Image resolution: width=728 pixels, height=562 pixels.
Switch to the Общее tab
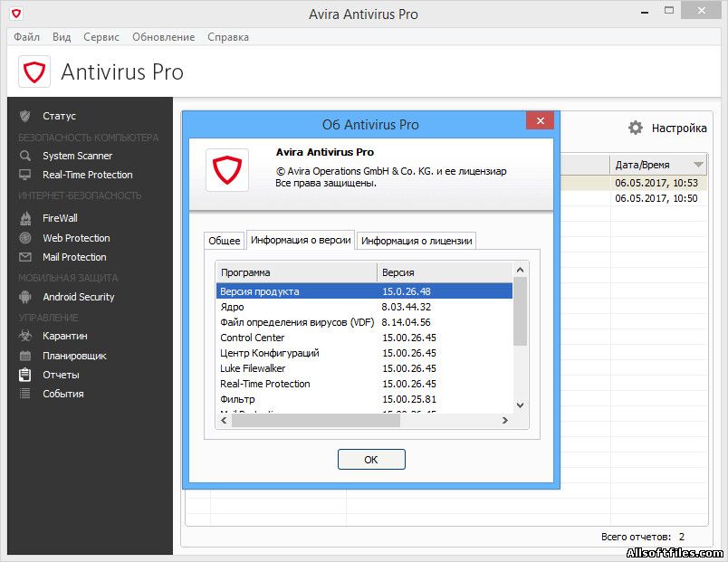click(225, 241)
